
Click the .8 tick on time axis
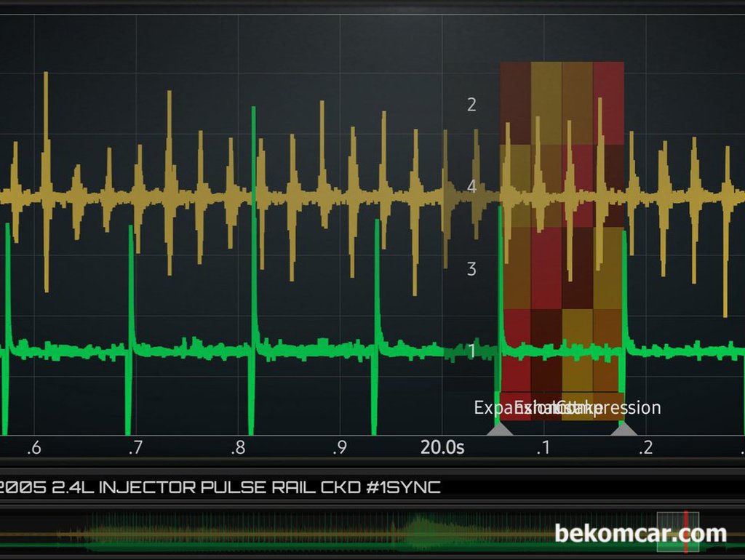point(239,447)
